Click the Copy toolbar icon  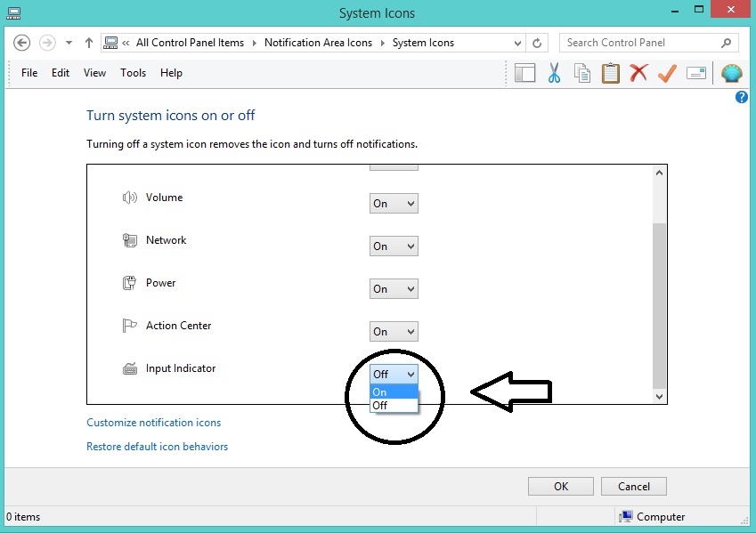(582, 73)
